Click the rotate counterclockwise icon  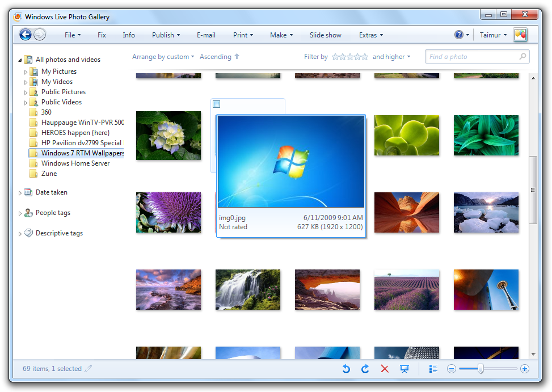(x=346, y=369)
